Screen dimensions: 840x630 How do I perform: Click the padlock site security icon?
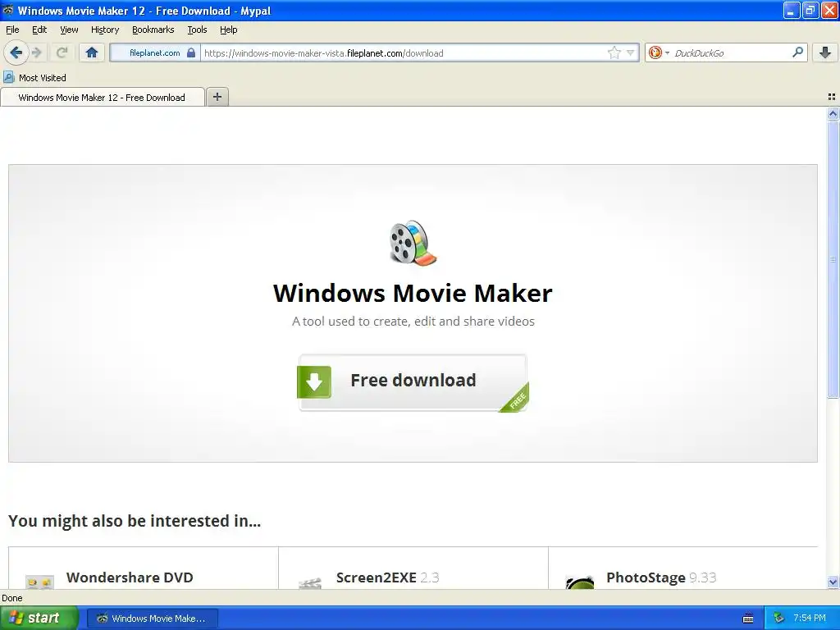click(191, 52)
